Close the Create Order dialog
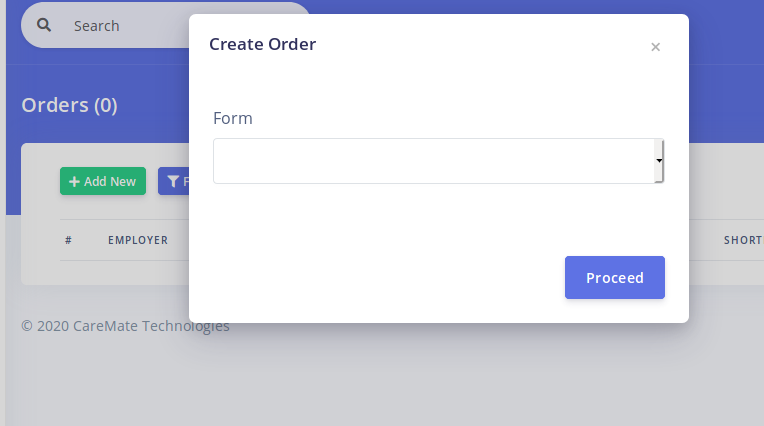This screenshot has width=764, height=426. pos(655,47)
